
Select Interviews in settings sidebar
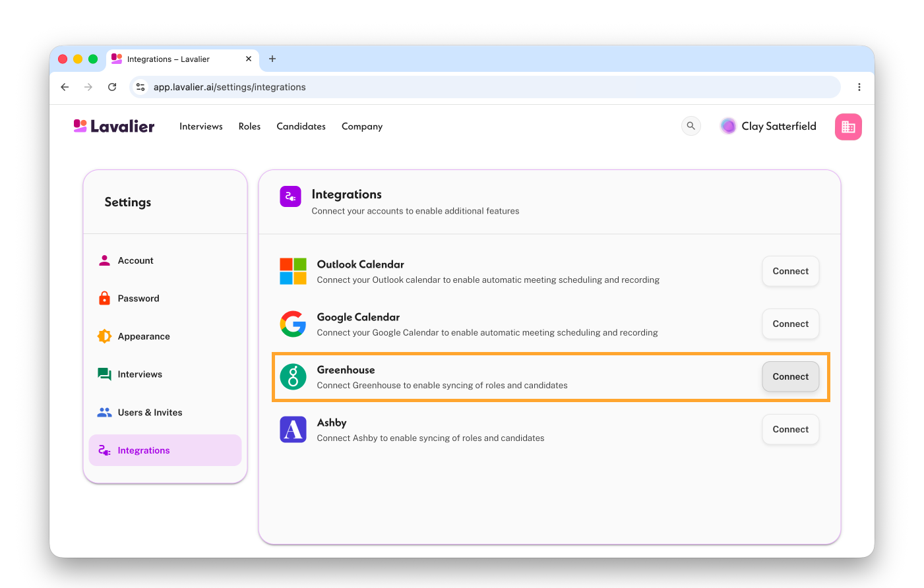pyautogui.click(x=165, y=374)
